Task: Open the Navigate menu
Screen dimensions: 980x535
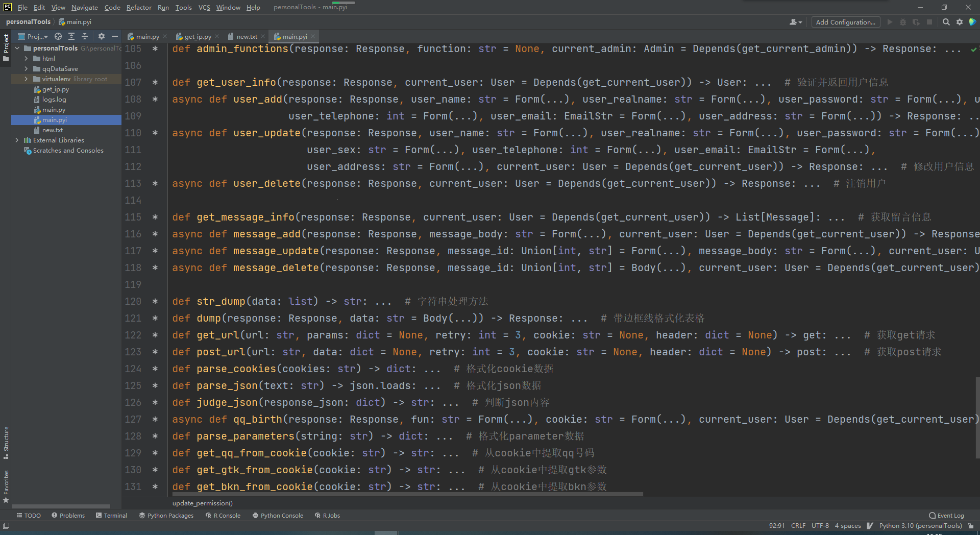Action: [x=84, y=7]
